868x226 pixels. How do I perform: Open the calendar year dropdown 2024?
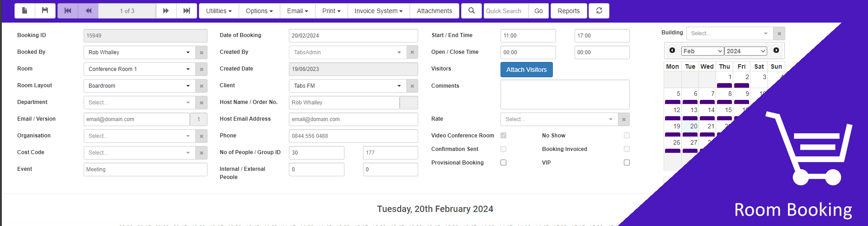(746, 51)
